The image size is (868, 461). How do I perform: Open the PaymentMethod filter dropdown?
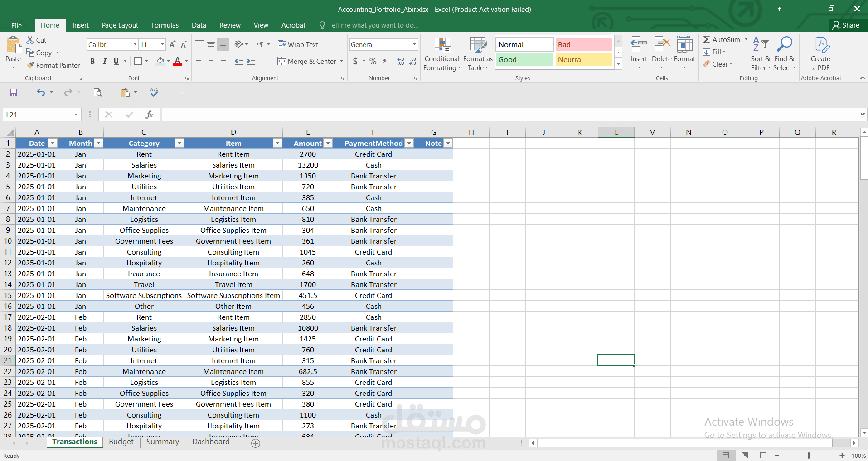click(x=409, y=143)
